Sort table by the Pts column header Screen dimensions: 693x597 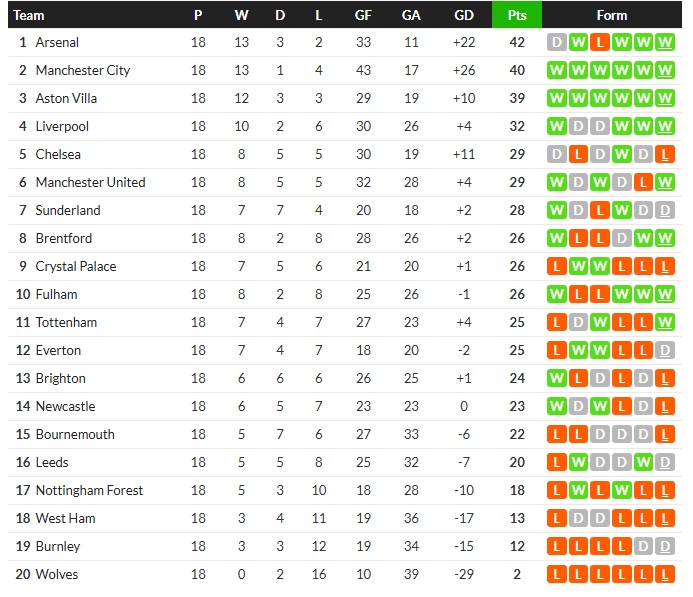(x=517, y=15)
